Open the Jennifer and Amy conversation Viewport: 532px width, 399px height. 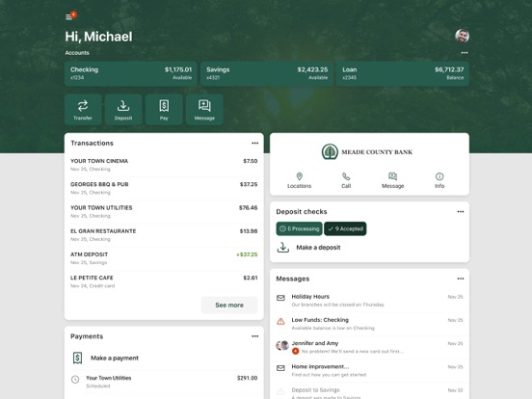pos(369,347)
